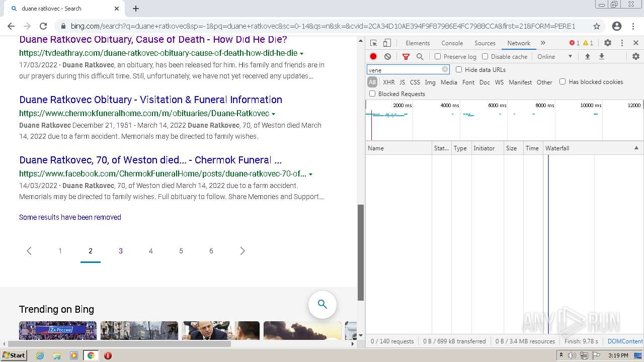This screenshot has width=644, height=362.
Task: Expand the chermokfuneralhome.com URL caret
Action: pos(273,114)
